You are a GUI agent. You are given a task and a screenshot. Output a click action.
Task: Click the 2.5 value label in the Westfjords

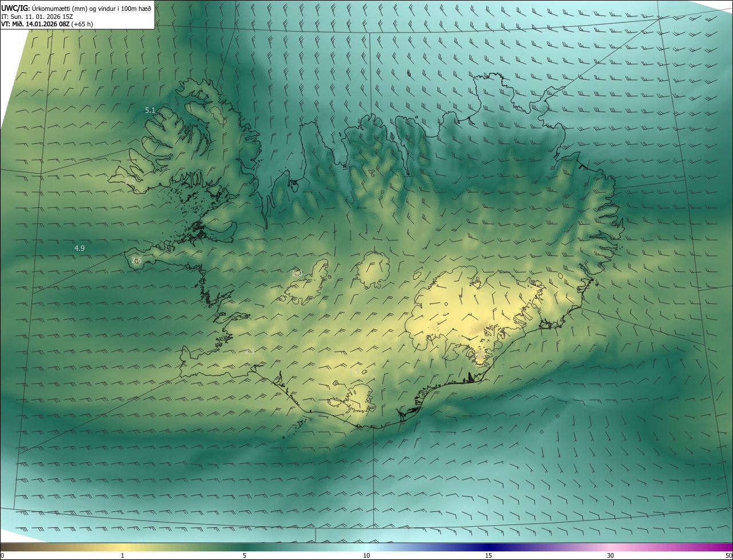[131, 182]
